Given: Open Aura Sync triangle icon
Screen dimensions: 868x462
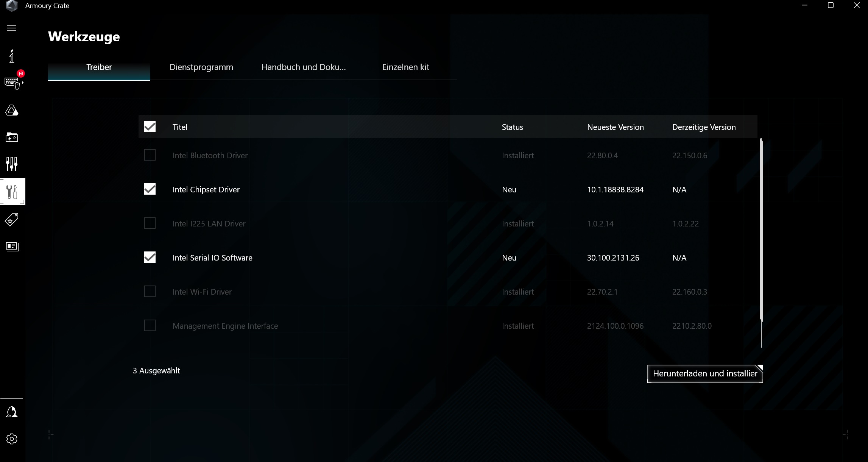Looking at the screenshot, I should pos(12,111).
